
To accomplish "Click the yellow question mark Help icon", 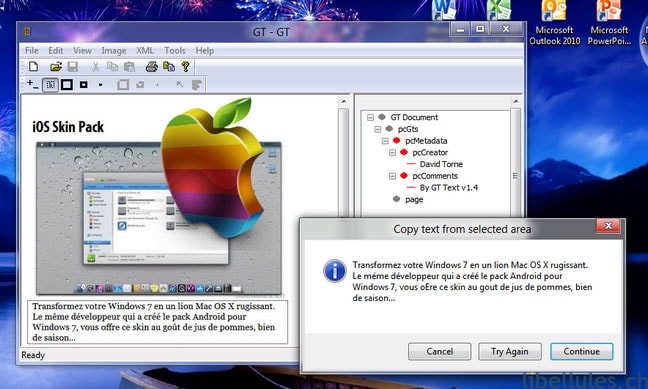I will point(186,67).
